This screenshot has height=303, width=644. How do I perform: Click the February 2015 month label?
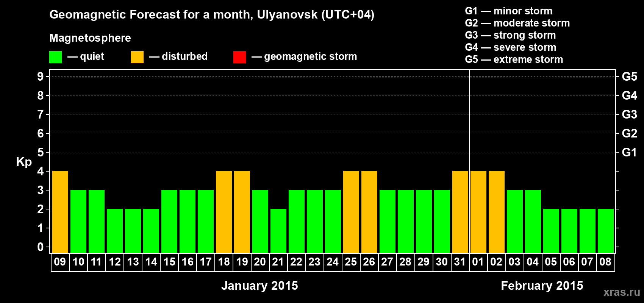[542, 286]
